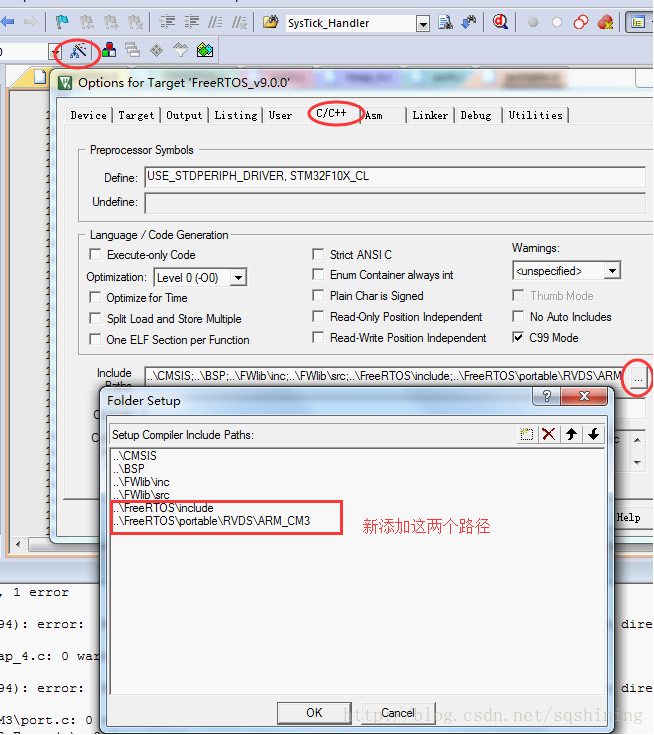Enable One ELF Section per Function
Image resolution: width=654 pixels, height=735 pixels.
(95, 339)
